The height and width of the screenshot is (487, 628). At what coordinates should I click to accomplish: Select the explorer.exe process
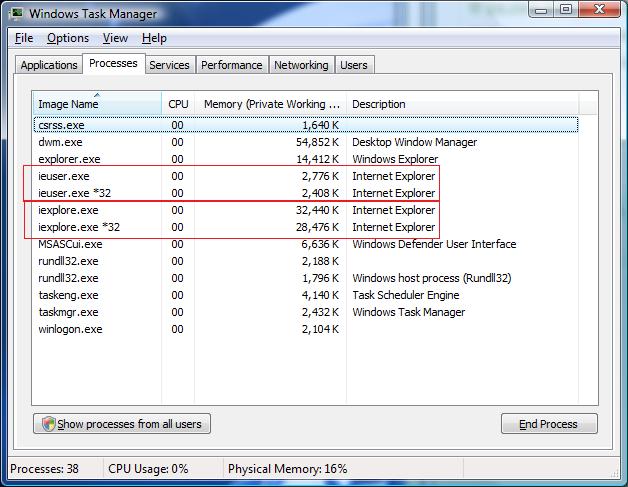click(x=306, y=159)
